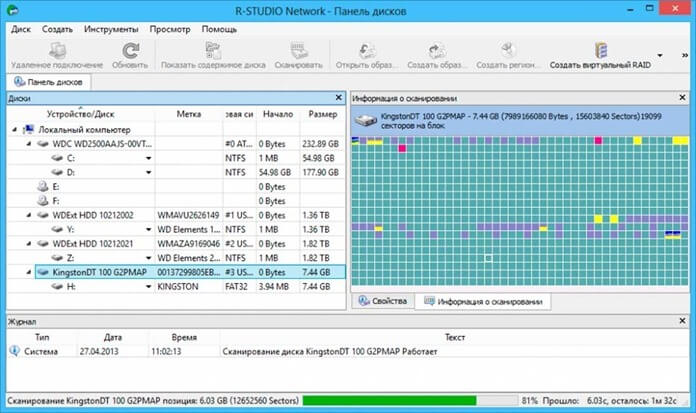
Task: Switch to the Свойства tab
Action: point(383,301)
